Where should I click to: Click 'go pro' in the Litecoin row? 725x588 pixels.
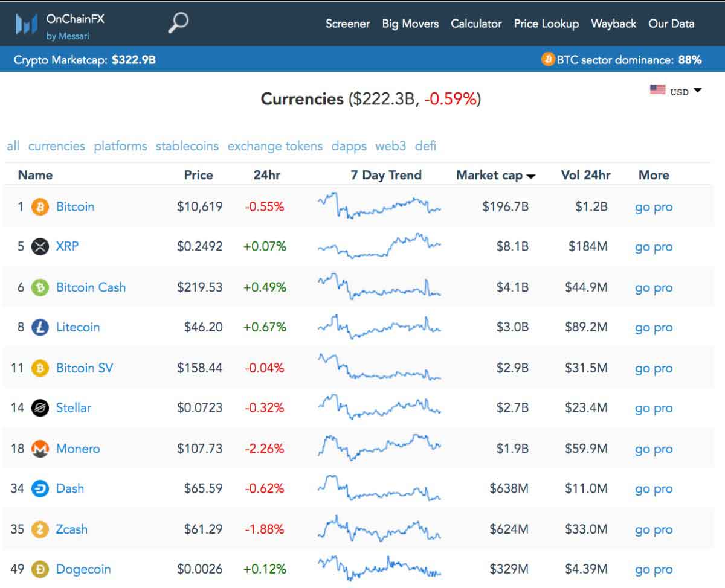654,328
